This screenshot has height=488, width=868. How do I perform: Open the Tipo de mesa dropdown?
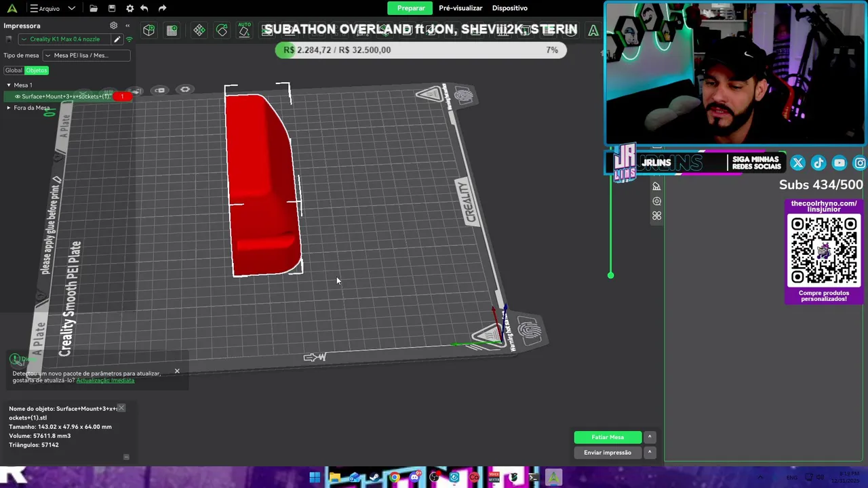(86, 56)
